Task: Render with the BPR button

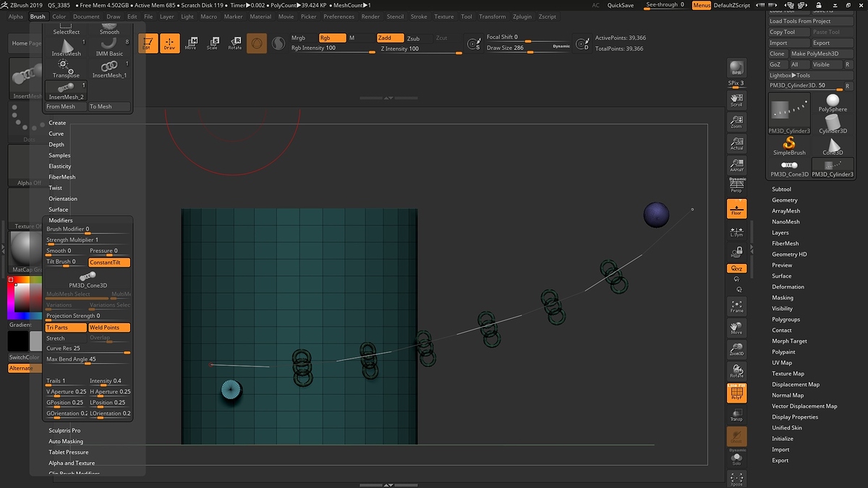Action: 736,68
